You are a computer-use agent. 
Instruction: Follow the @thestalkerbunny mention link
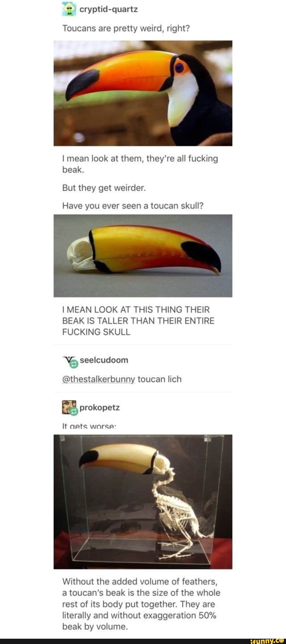(x=99, y=379)
